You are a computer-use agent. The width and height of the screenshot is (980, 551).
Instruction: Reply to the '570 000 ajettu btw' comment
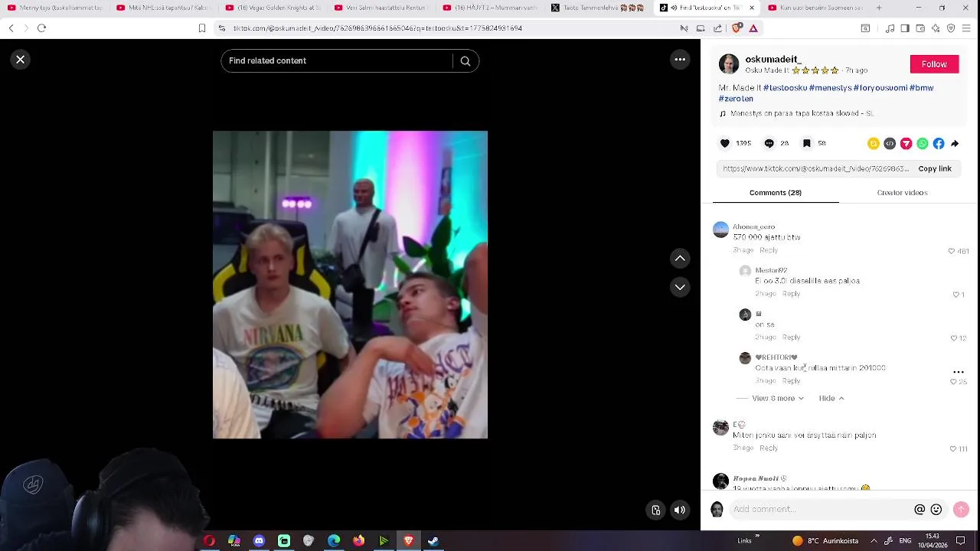[x=769, y=250]
